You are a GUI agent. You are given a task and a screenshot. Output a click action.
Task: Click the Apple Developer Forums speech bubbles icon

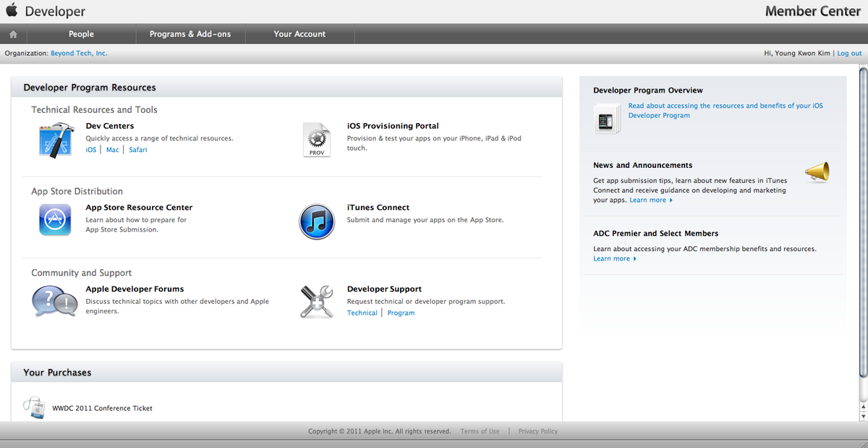tap(55, 301)
